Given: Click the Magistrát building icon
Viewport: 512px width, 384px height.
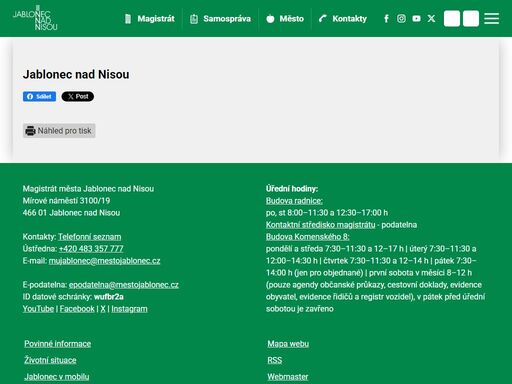Looking at the screenshot, I should click(x=128, y=19).
